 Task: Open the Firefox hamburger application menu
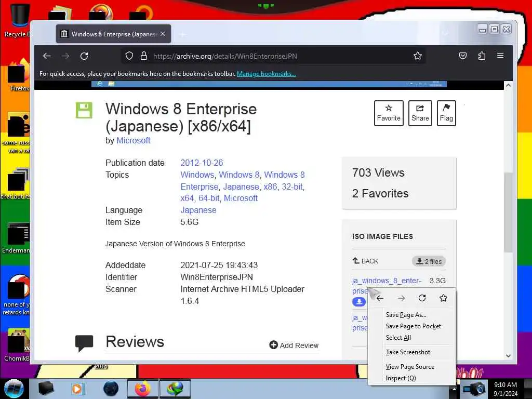500,55
